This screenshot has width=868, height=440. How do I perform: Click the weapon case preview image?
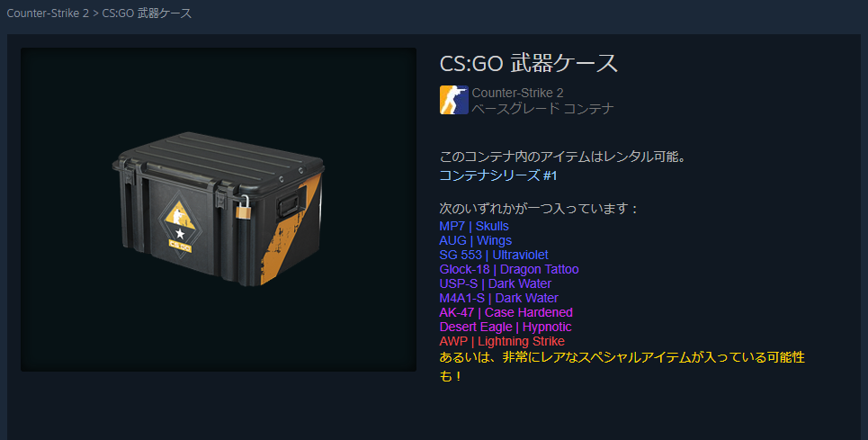point(218,210)
